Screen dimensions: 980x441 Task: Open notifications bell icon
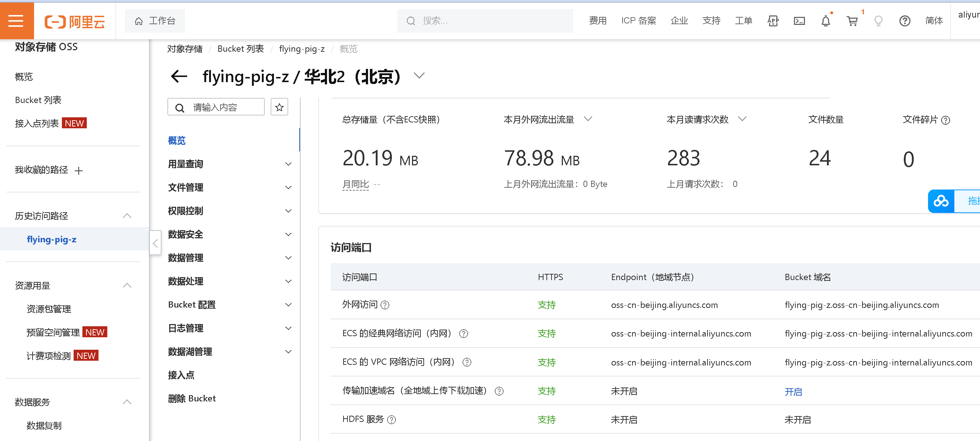pos(825,21)
